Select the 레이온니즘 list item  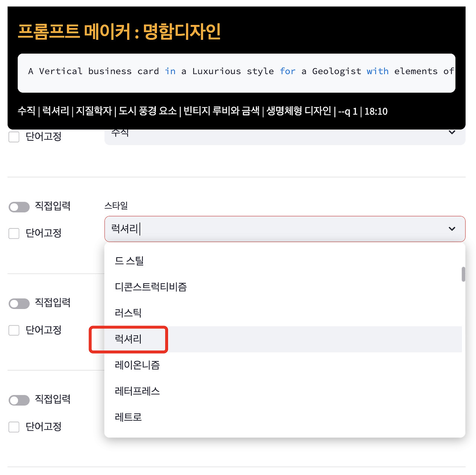tap(137, 365)
